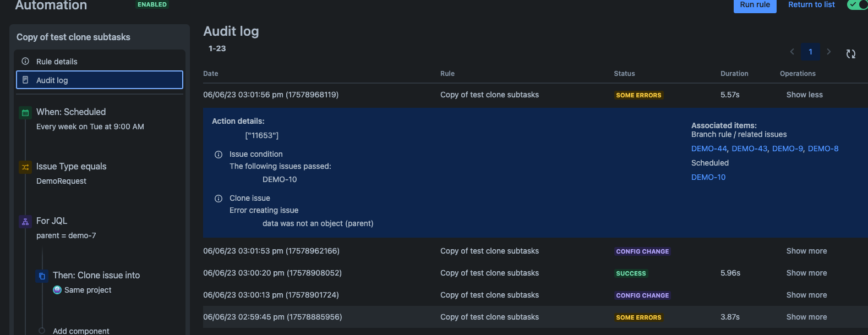Click date 06/06/23 03:01:56 pm entry
868x335 pixels.
pyautogui.click(x=271, y=95)
